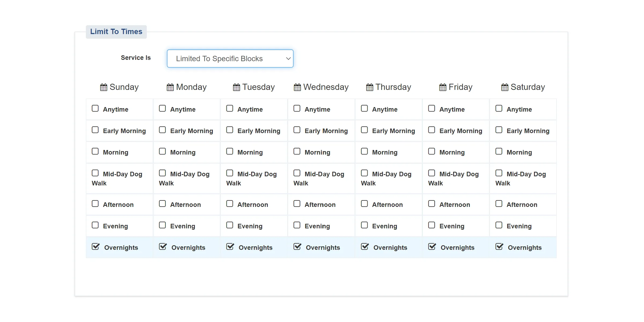Enable Evening on Friday
The height and width of the screenshot is (322, 644).
point(431,225)
